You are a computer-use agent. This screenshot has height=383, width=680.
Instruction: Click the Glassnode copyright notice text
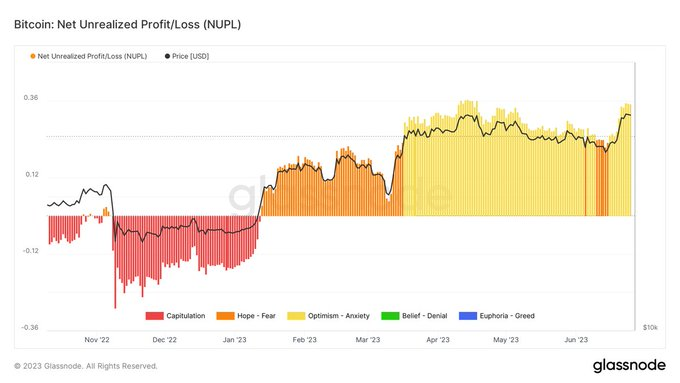click(85, 366)
